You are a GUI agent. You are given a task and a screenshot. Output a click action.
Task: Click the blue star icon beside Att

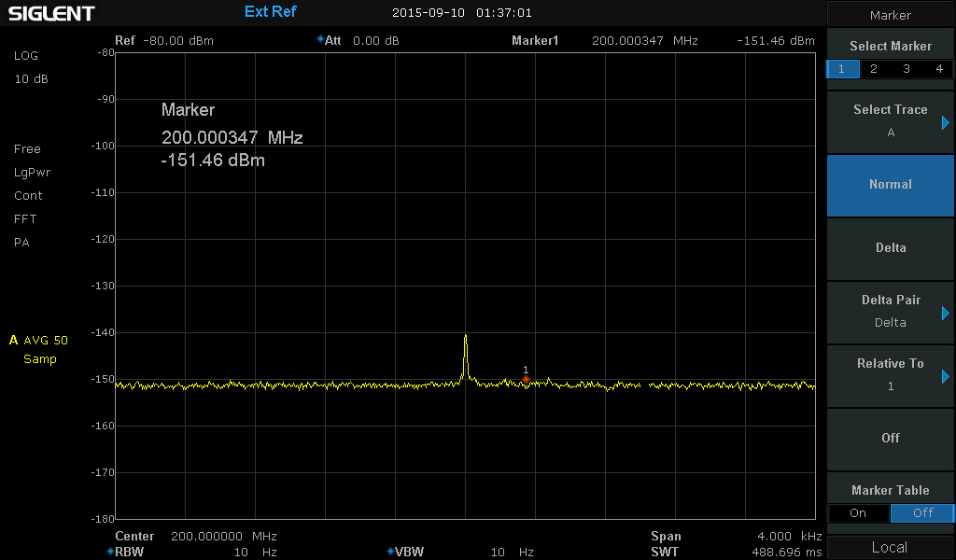pos(320,40)
